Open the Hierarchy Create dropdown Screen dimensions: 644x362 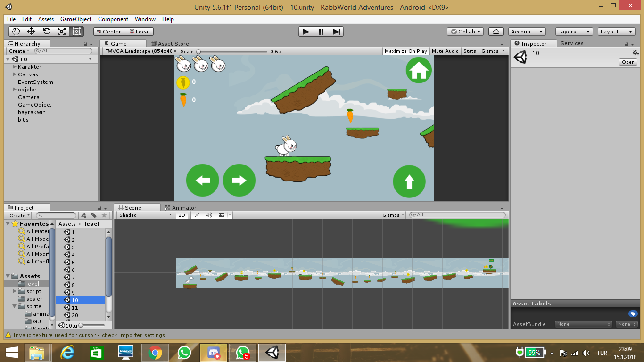coord(18,51)
